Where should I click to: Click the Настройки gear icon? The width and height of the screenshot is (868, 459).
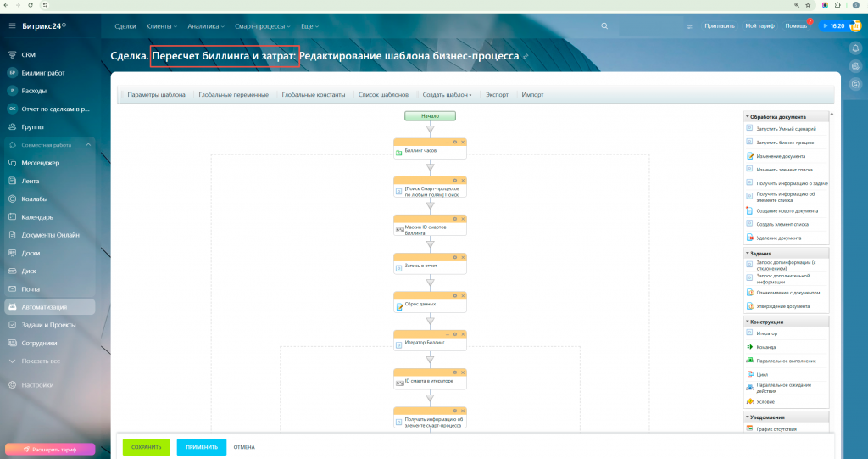(12, 384)
